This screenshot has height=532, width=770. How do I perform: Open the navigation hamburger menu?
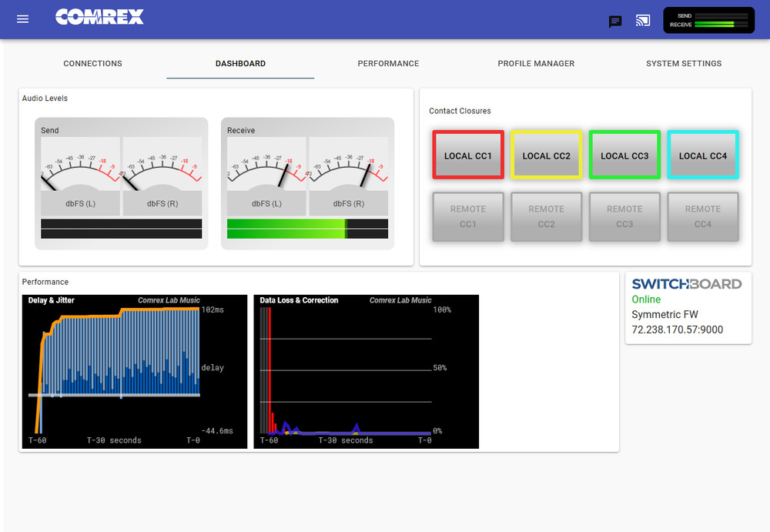(22, 19)
